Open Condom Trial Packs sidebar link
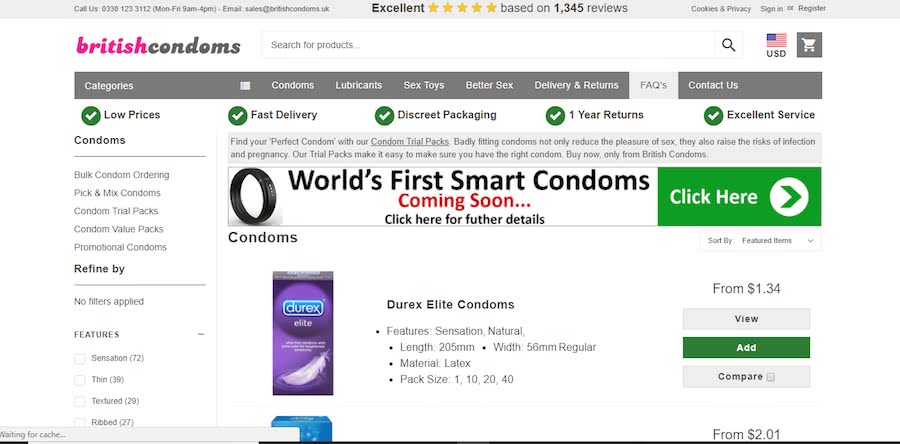Image resolution: width=900 pixels, height=444 pixels. click(x=116, y=211)
